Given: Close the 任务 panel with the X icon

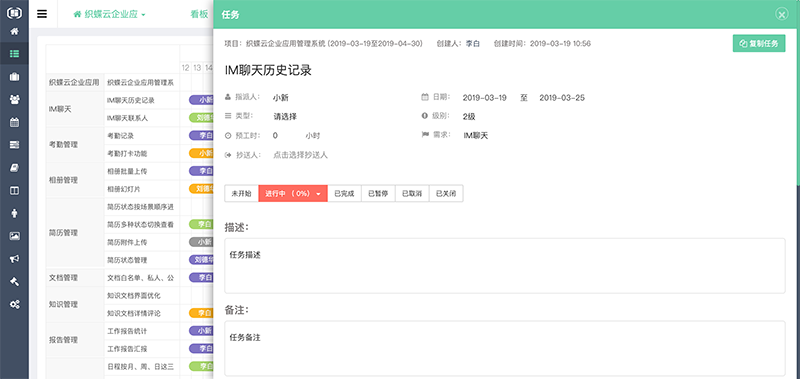Looking at the screenshot, I should point(782,14).
